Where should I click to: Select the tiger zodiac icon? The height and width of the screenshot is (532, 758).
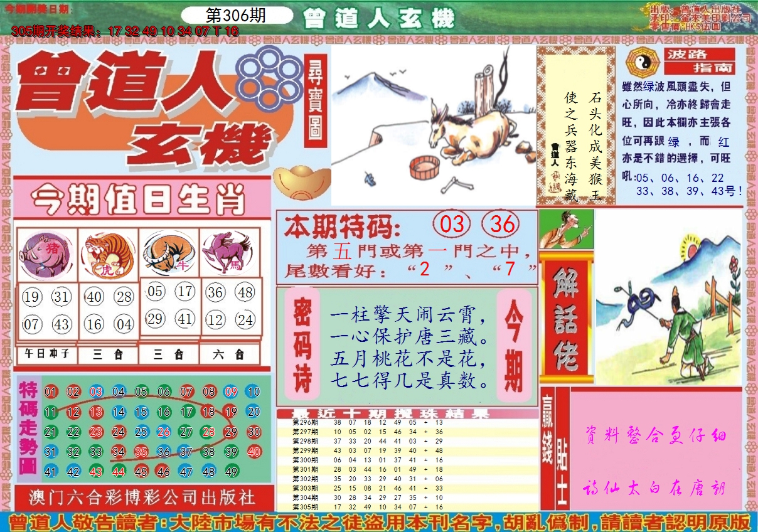click(x=108, y=253)
